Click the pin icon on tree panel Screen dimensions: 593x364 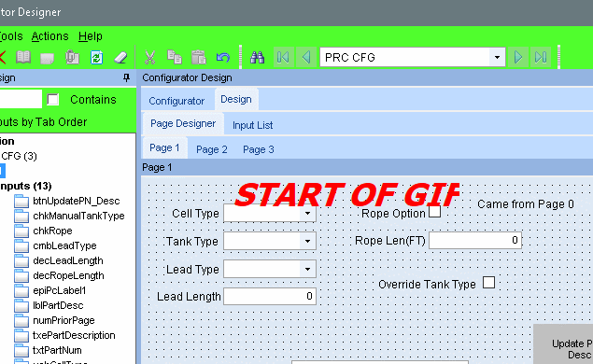click(126, 77)
